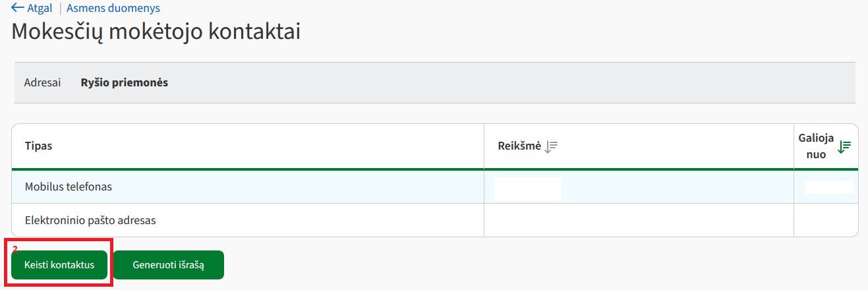The width and height of the screenshot is (868, 290).
Task: Click the back arrow icon beside Atgal
Action: [x=18, y=8]
